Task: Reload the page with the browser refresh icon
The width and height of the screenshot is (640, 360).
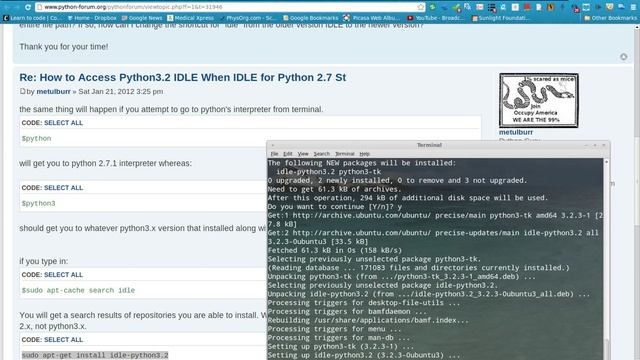Action: 28,7
